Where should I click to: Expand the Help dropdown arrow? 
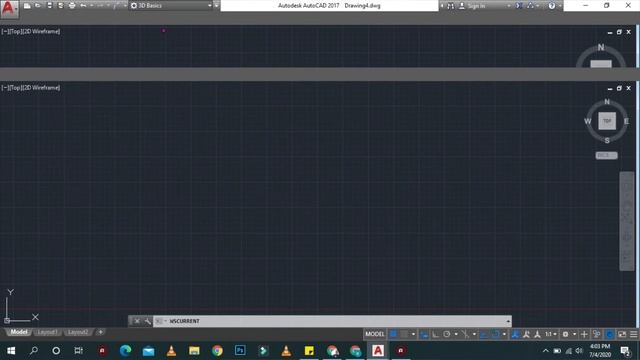click(x=560, y=6)
